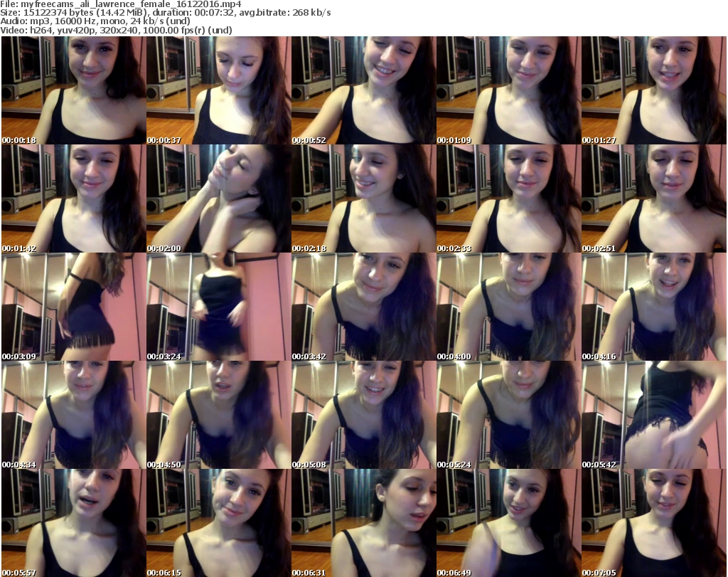Open the thumbnail labeled 00:05:08
The width and height of the screenshot is (728, 577).
click(363, 415)
